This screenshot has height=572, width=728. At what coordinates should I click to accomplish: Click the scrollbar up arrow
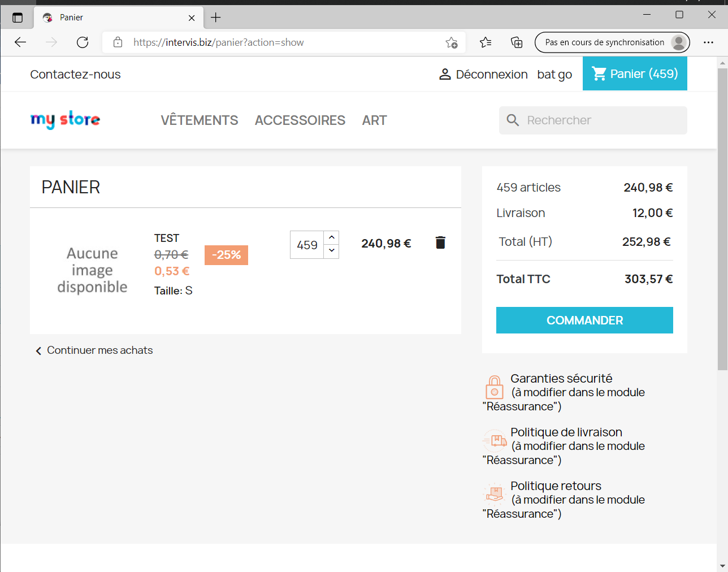[722, 62]
